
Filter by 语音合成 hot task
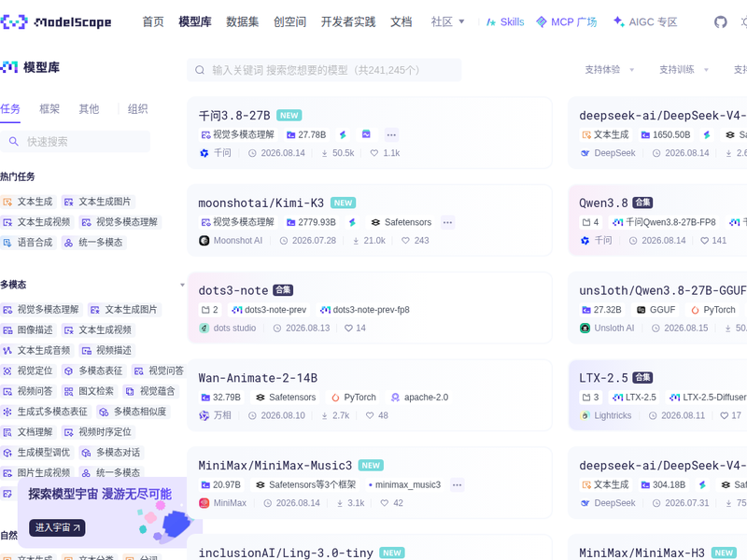tap(28, 243)
